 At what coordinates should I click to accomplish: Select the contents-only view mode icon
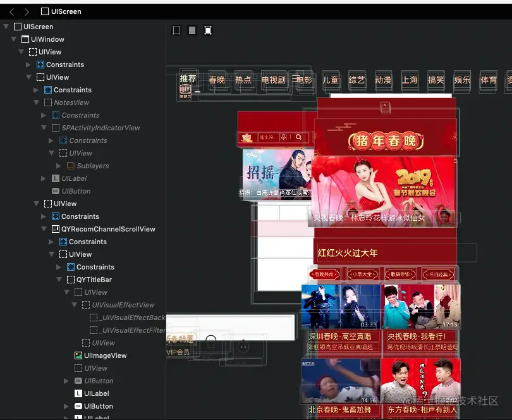192,30
